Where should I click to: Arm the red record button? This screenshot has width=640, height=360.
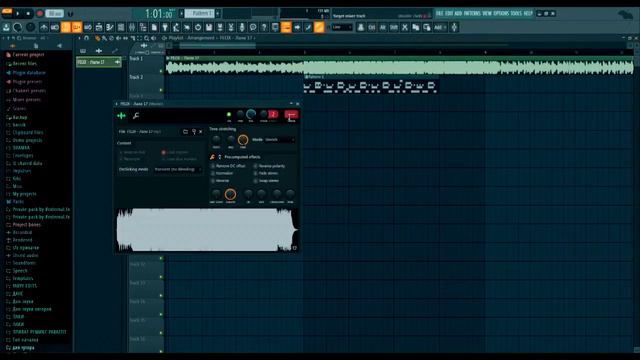click(40, 13)
